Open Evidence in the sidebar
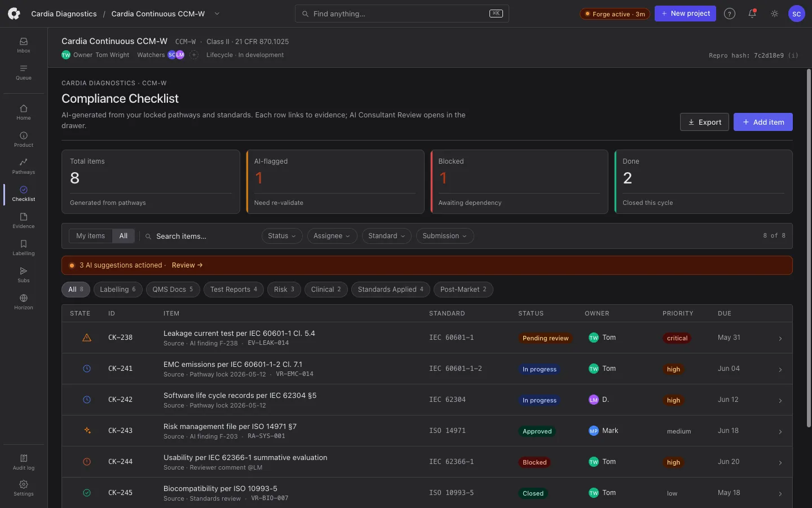Viewport: 812px width, 508px height. click(x=24, y=221)
